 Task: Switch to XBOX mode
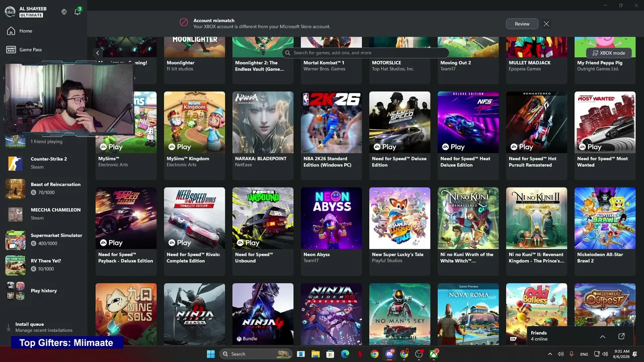pos(609,53)
